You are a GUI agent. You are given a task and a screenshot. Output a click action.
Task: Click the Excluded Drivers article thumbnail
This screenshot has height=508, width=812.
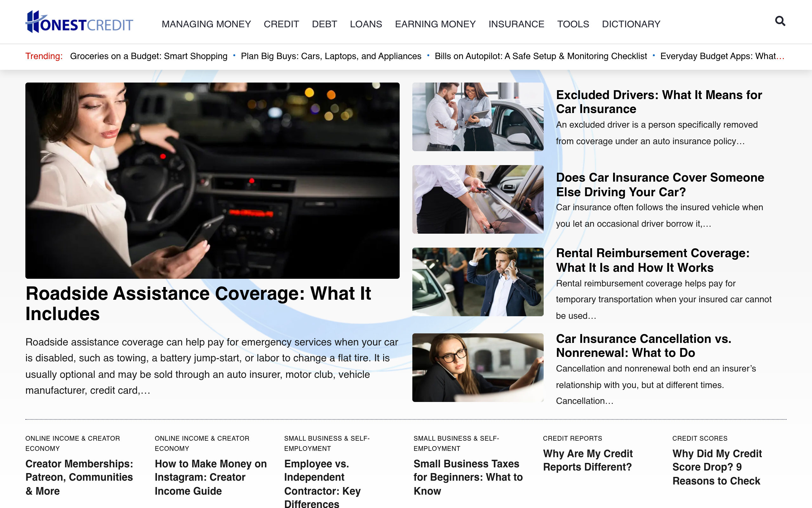pyautogui.click(x=478, y=117)
